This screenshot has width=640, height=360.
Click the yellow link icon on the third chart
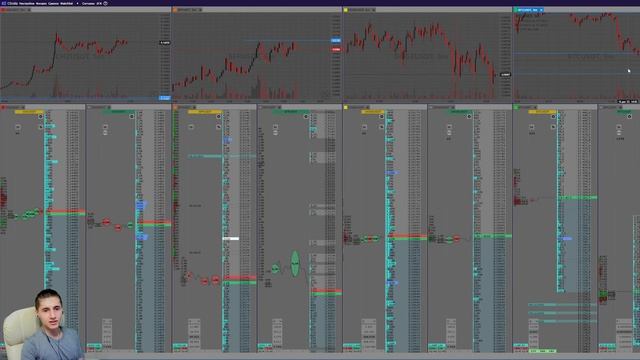346,9
